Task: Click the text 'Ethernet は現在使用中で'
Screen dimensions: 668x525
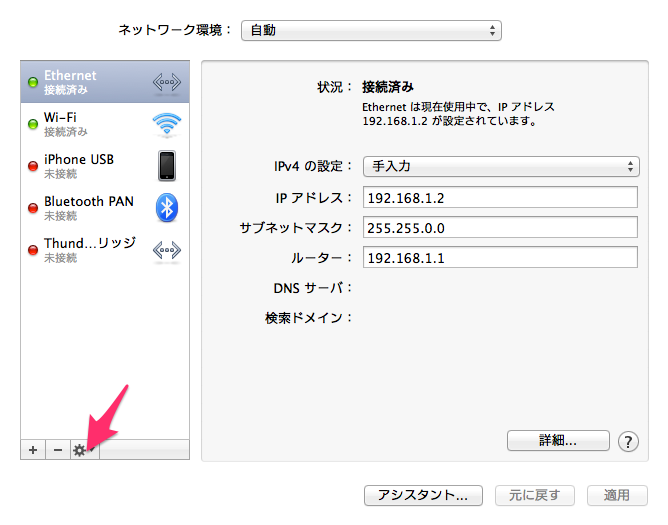Action: pyautogui.click(x=426, y=107)
